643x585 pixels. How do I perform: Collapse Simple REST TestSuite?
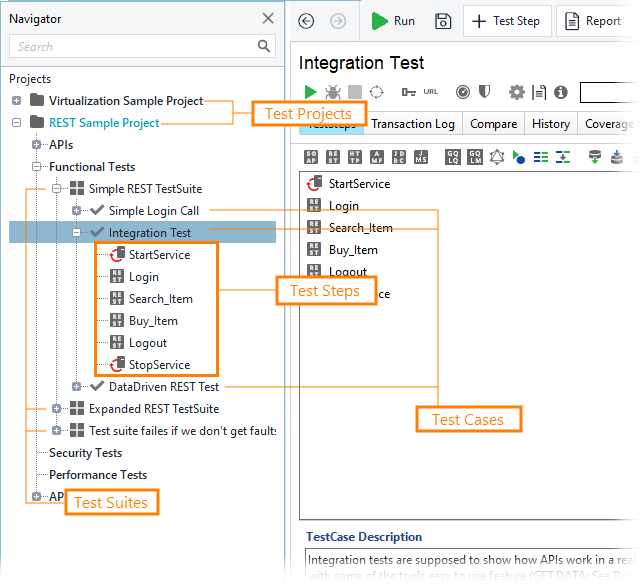(x=57, y=189)
